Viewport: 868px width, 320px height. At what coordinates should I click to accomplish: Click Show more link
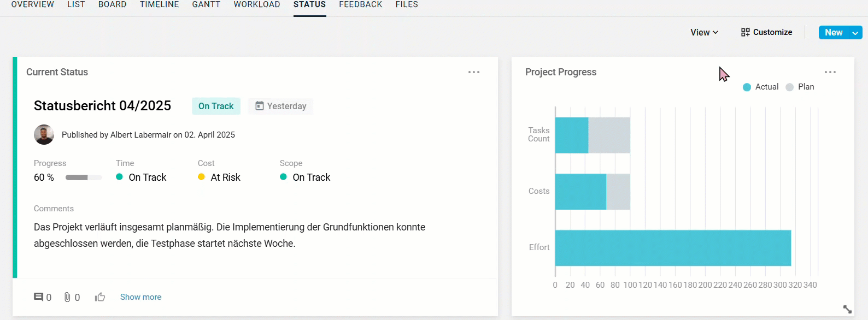point(140,297)
